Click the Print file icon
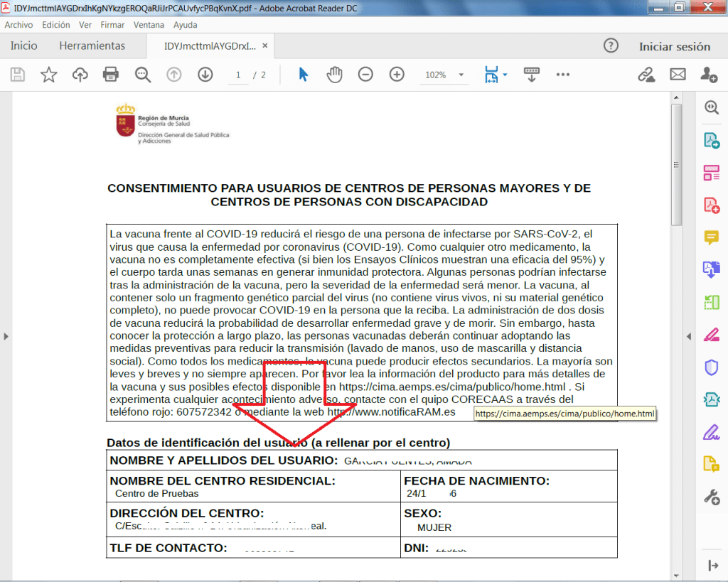728x582 pixels. click(110, 75)
